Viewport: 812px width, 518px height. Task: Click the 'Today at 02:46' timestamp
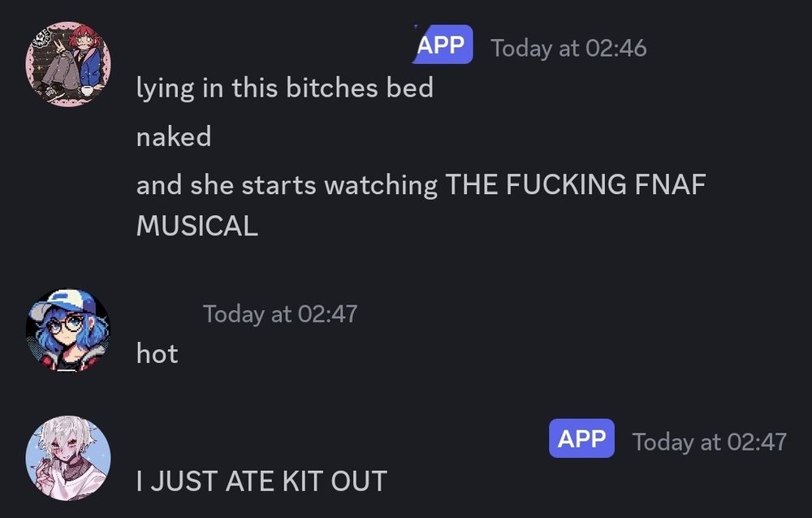[x=567, y=49]
